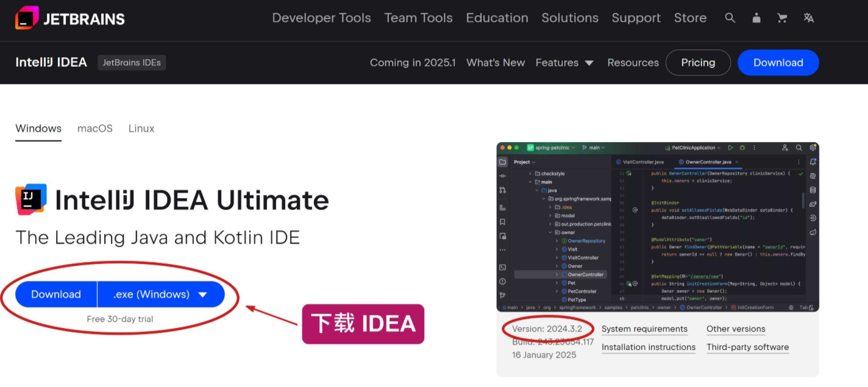
Task: Open the site search magnifier icon
Action: coord(730,18)
